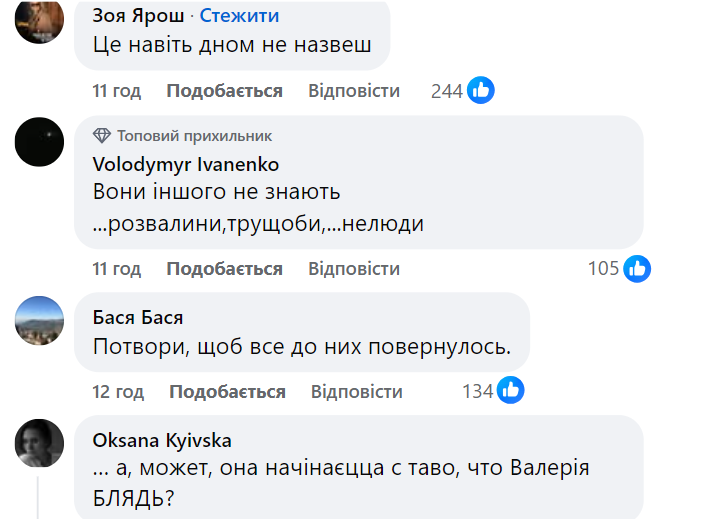Reply to Бася Бася's comment
This screenshot has height=519, width=701.
click(x=357, y=391)
